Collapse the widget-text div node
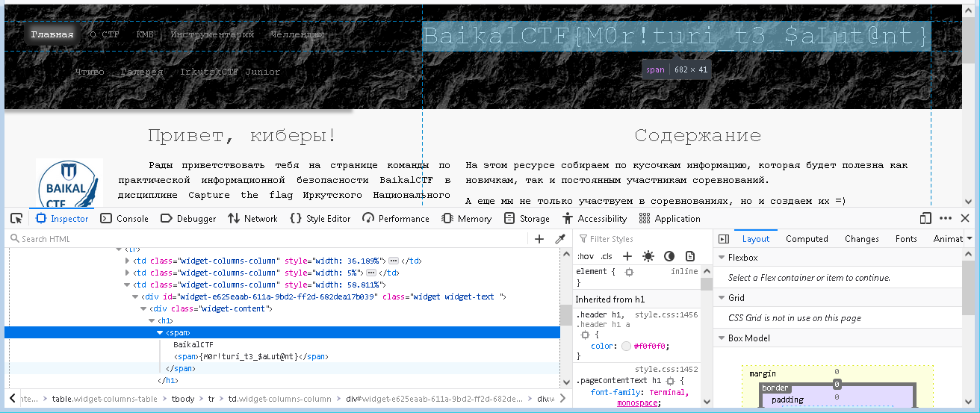The height and width of the screenshot is (413, 980). 135,297
